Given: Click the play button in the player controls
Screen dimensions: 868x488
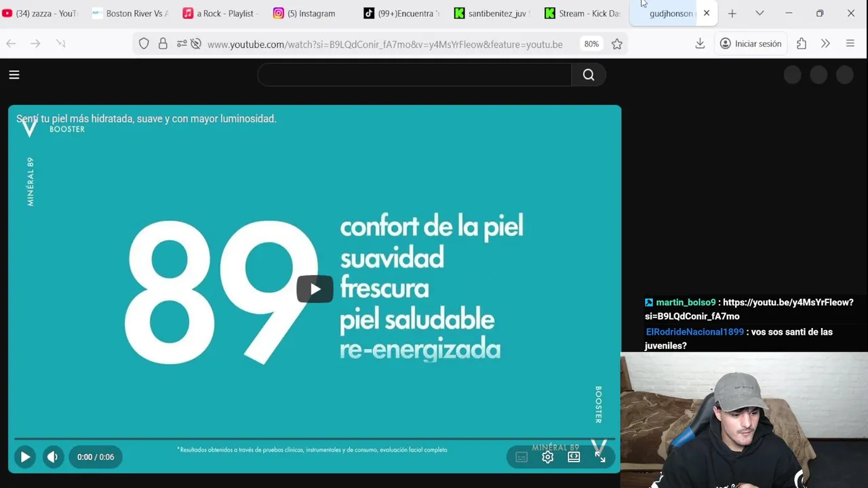Looking at the screenshot, I should (25, 457).
